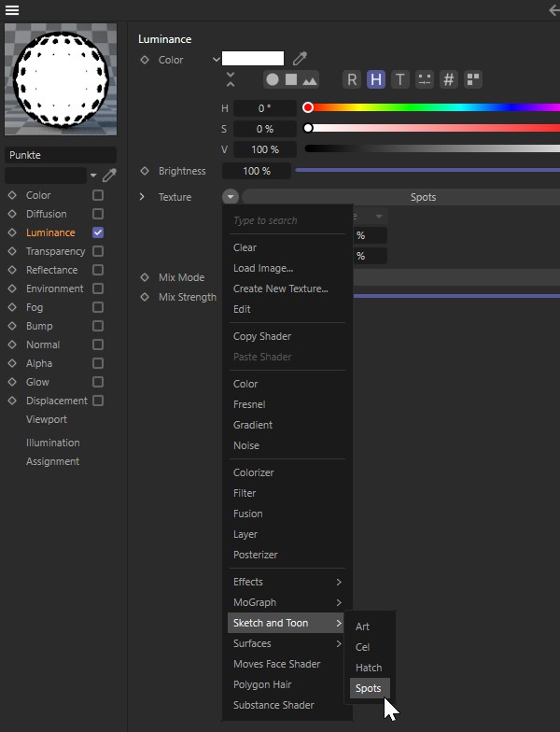Image resolution: width=560 pixels, height=732 pixels.
Task: Select Spots from Sketch and Toon submenu
Action: (x=369, y=688)
